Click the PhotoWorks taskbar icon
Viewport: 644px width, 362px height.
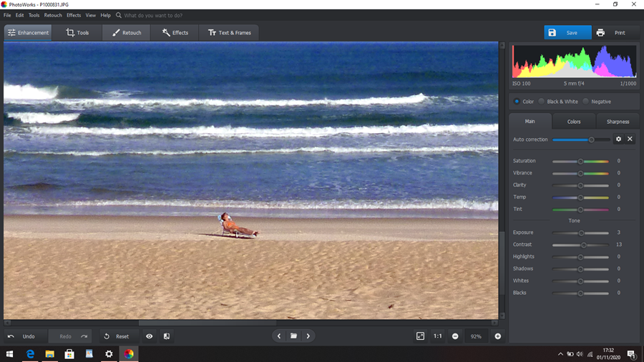[129, 354]
